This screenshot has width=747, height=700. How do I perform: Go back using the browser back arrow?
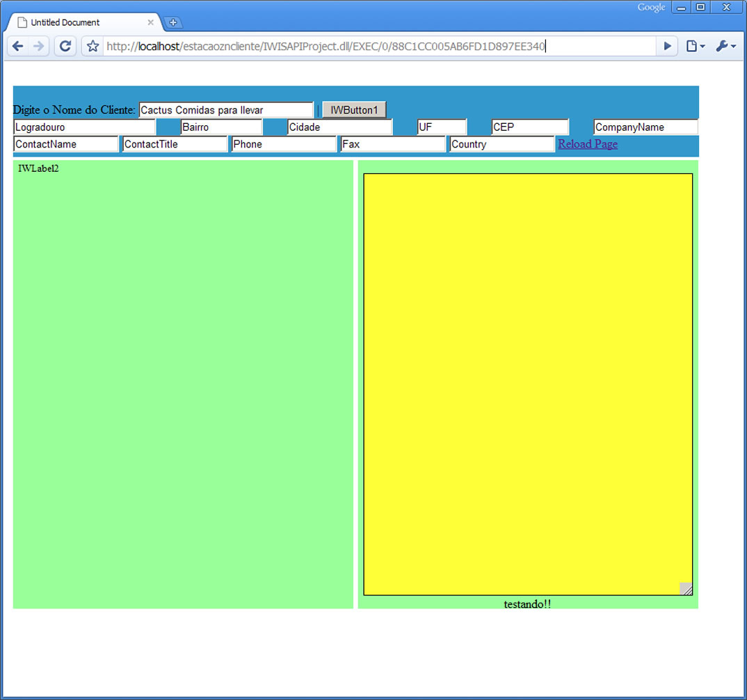18,46
